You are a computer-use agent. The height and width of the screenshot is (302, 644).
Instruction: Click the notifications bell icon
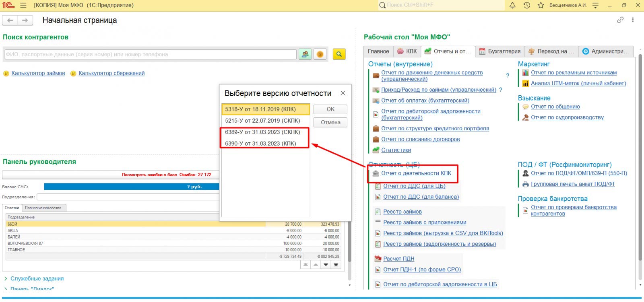[512, 5]
